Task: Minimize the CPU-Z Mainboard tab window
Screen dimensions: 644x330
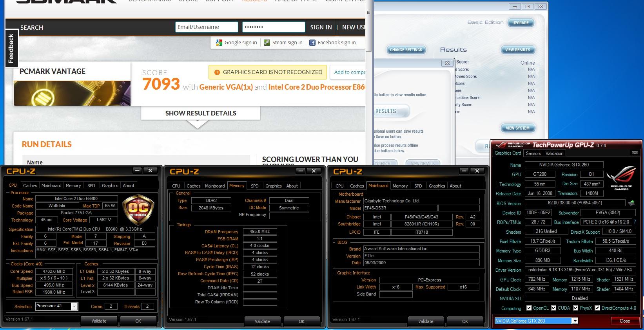Action: pyautogui.click(x=464, y=171)
